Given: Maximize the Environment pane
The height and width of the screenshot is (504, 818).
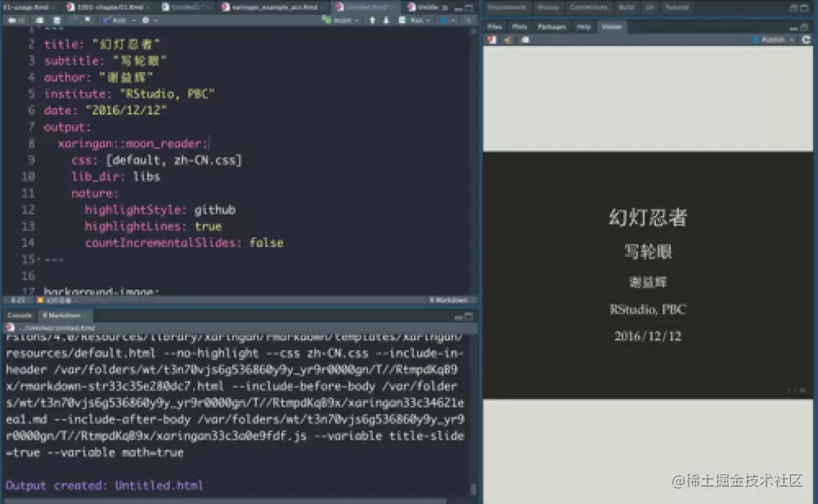Looking at the screenshot, I should (804, 8).
